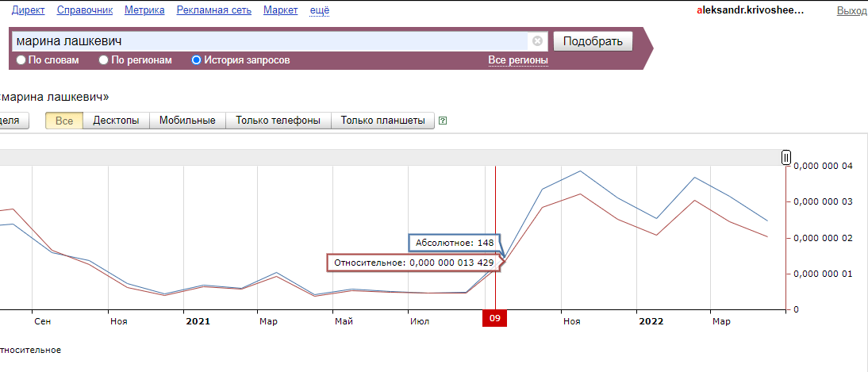Switch to the 'Десктопы' tab
Image resolution: width=868 pixels, height=372 pixels.
click(117, 121)
